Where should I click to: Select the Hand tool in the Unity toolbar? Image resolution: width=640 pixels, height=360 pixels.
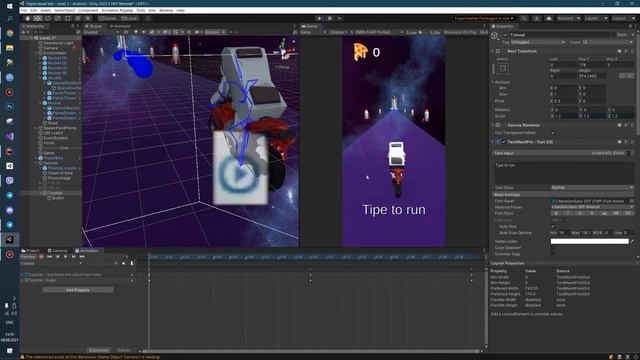28,18
